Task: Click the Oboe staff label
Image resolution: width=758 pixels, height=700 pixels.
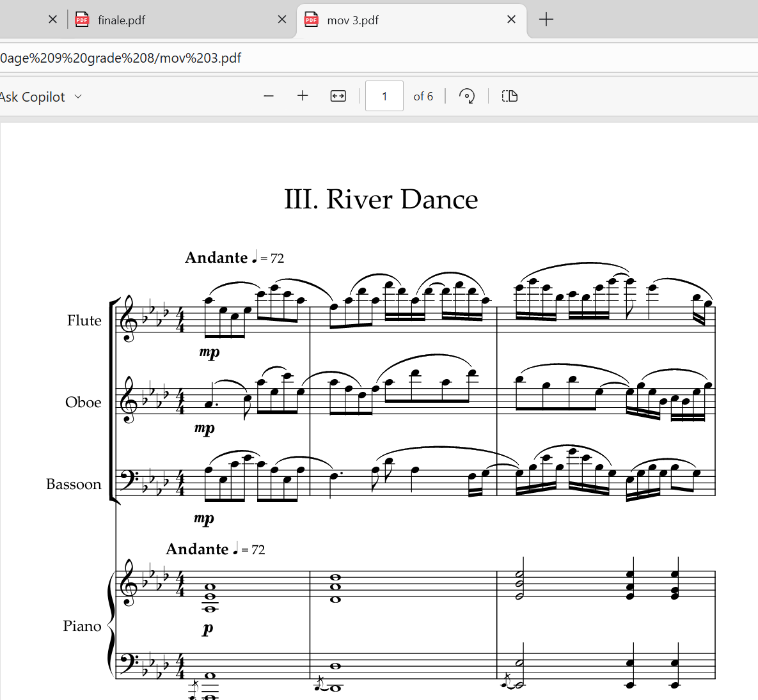Action: pyautogui.click(x=83, y=402)
